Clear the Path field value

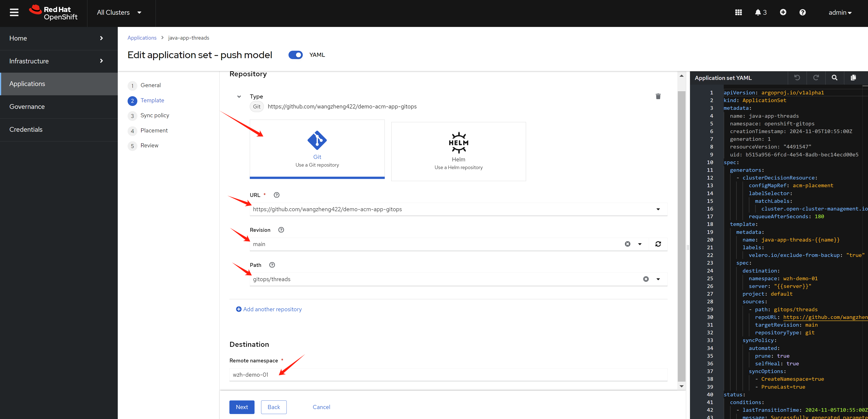pyautogui.click(x=646, y=279)
